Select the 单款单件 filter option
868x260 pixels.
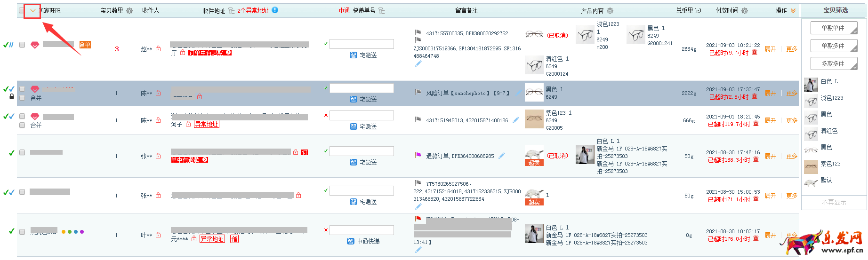click(833, 28)
